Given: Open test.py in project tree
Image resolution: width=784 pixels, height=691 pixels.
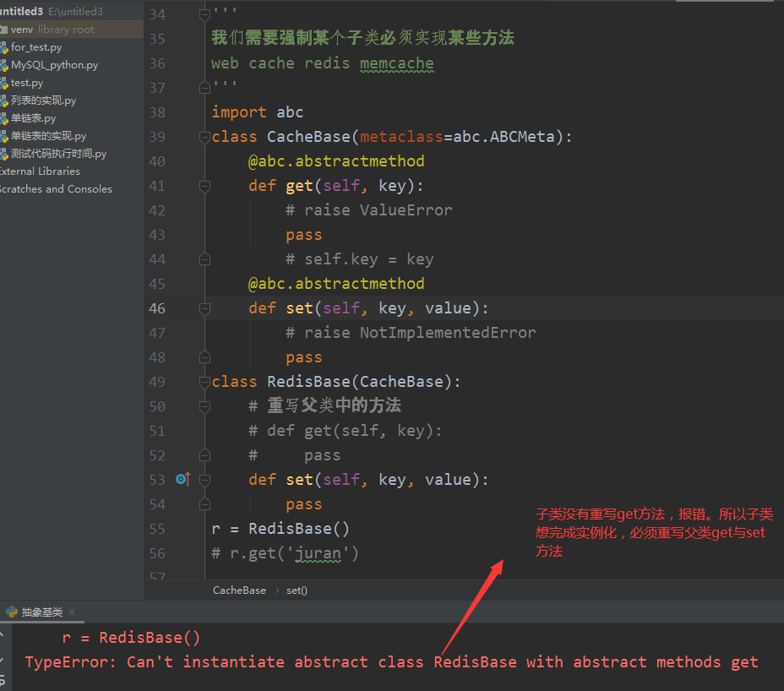Looking at the screenshot, I should click(x=27, y=83).
